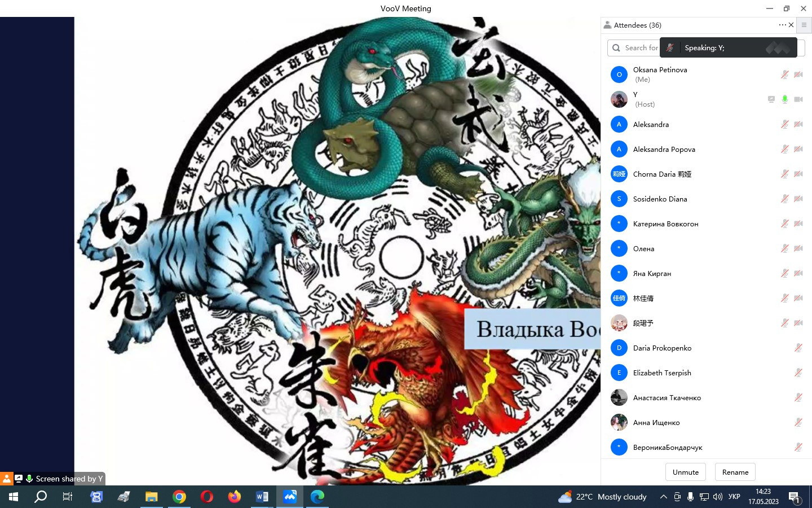Screen dimensions: 812x508
Task: Click Sosidenko Diana's muted microphone icon
Action: [784, 199]
